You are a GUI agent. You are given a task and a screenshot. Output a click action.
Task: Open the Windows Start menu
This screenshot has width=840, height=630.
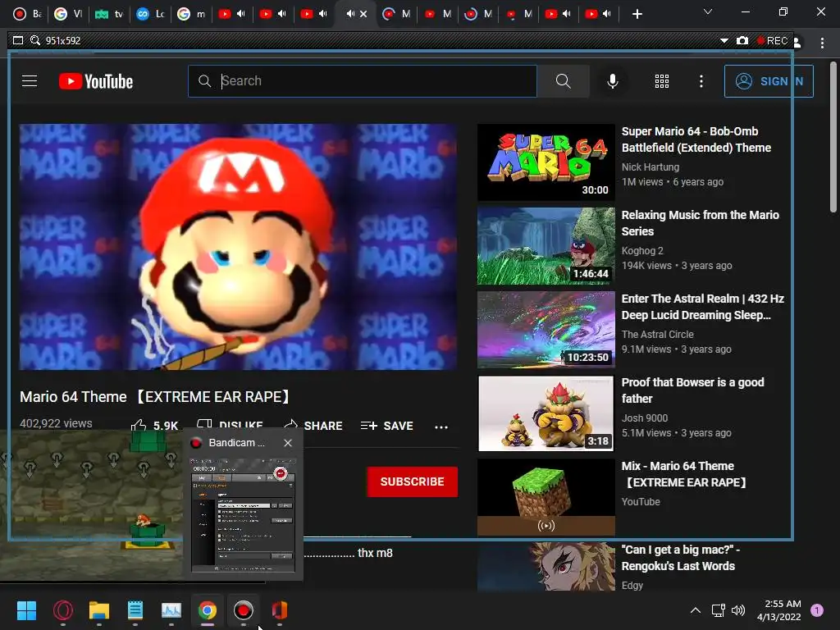tap(27, 610)
